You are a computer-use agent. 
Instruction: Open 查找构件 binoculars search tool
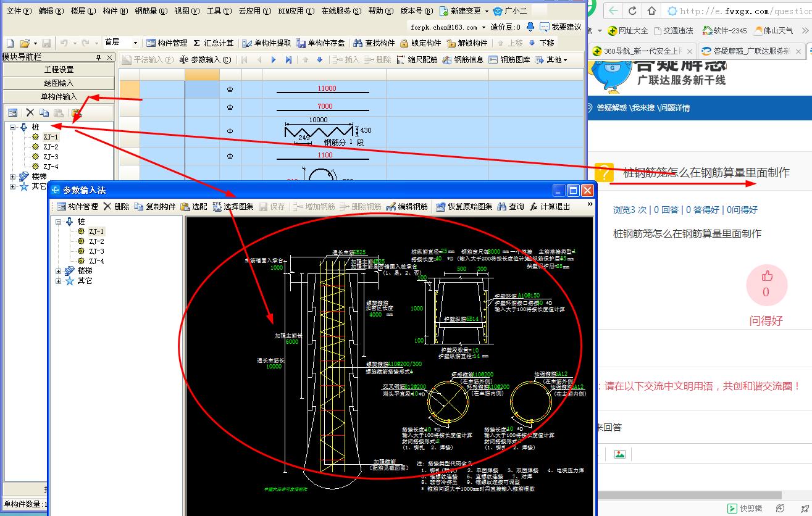(x=374, y=43)
